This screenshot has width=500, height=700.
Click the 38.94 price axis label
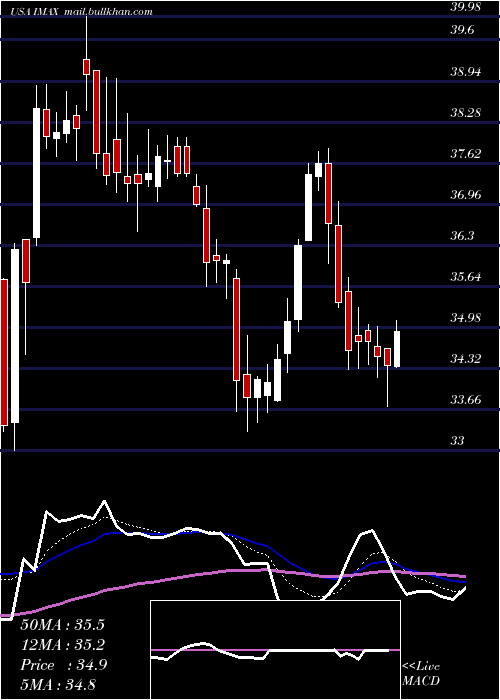tap(466, 71)
